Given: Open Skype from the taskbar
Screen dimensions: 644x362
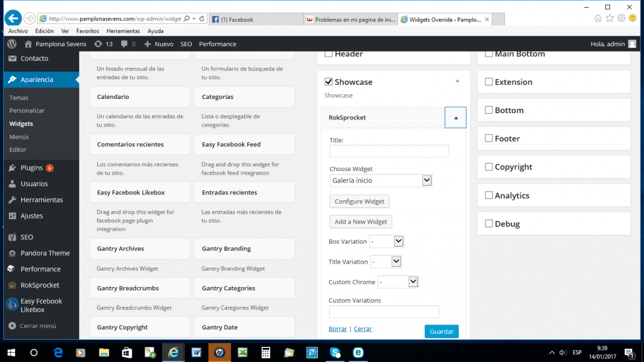Looking at the screenshot, I should (335, 353).
